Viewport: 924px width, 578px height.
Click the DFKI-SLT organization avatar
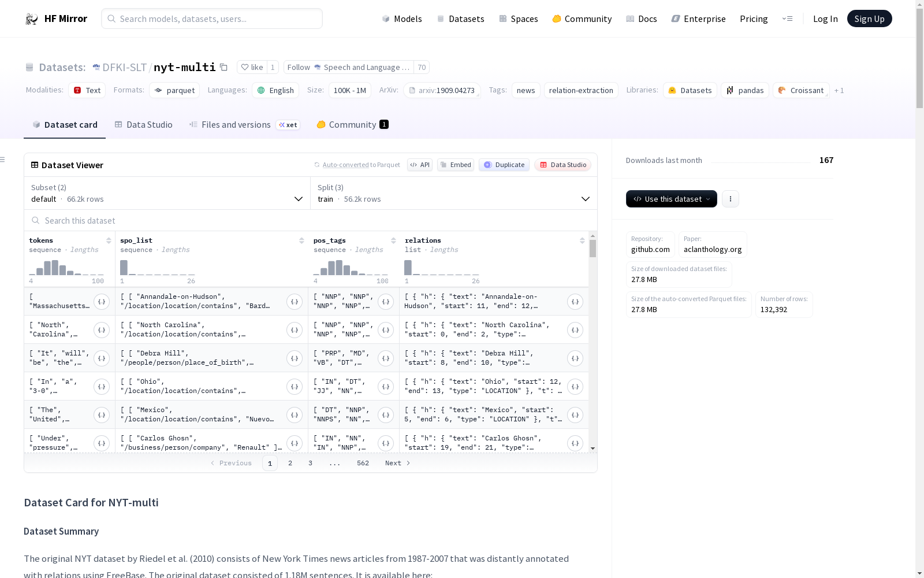[96, 67]
